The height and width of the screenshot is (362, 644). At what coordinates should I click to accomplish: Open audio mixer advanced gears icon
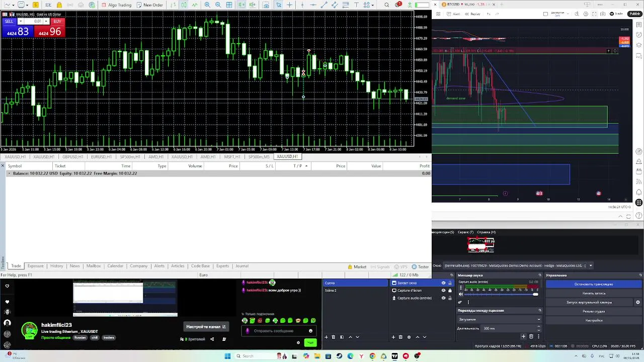(460, 302)
